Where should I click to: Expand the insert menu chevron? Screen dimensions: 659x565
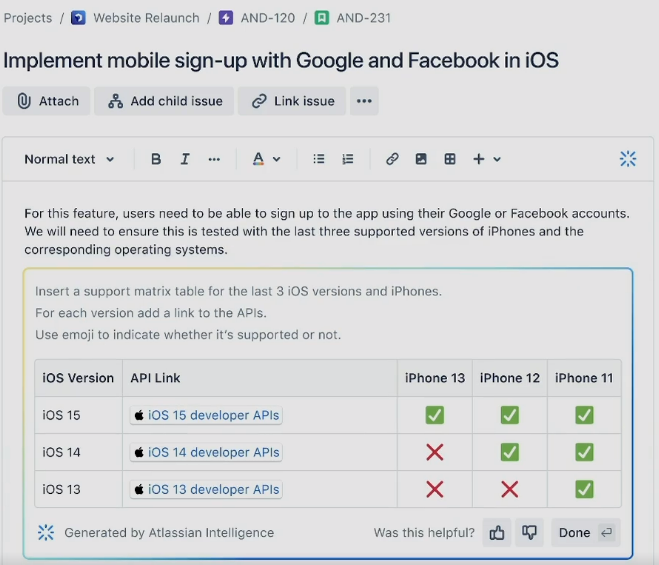tap(497, 159)
